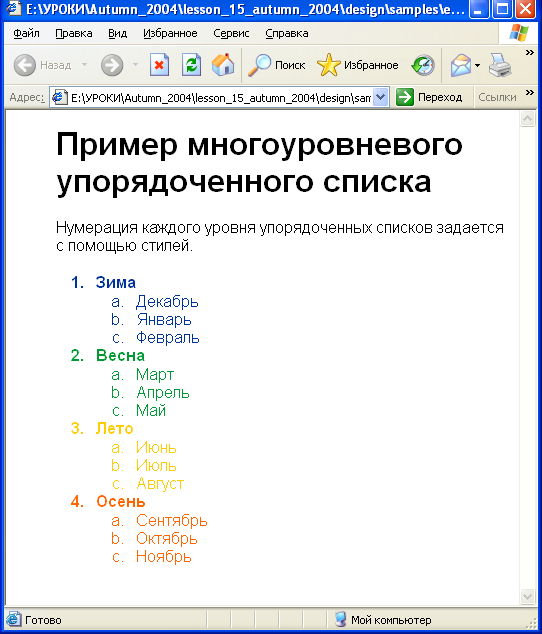Click the page heading 'Пример многоуровневого'

(259, 144)
